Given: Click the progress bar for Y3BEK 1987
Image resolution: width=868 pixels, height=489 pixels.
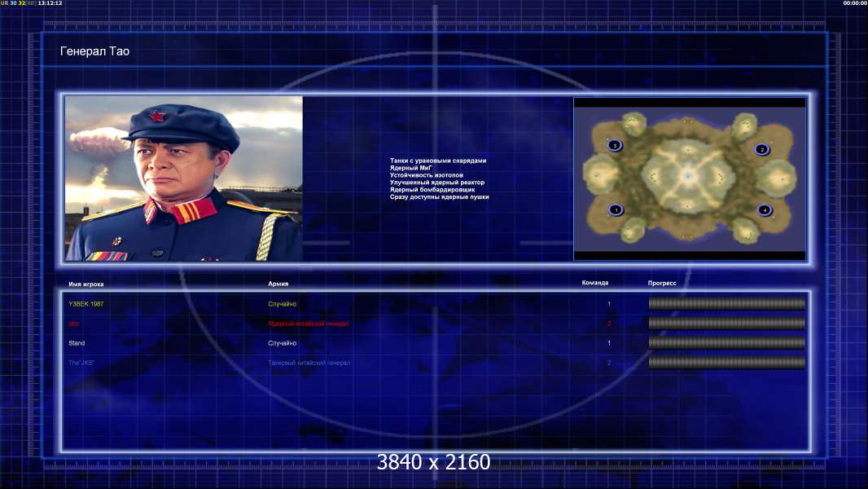Looking at the screenshot, I should point(727,303).
